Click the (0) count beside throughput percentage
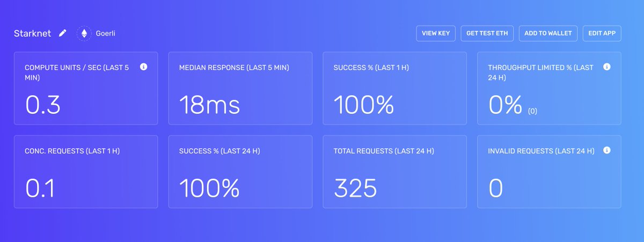644x242 pixels. click(532, 112)
